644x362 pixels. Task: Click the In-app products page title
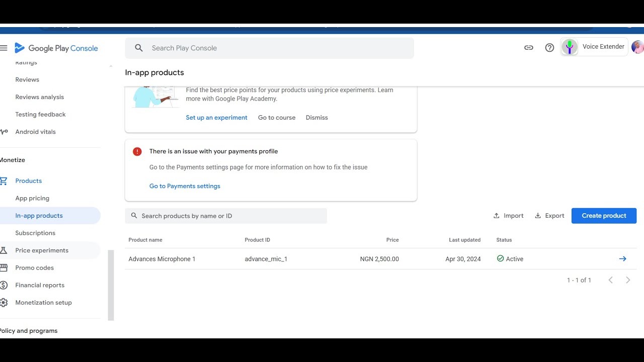154,72
